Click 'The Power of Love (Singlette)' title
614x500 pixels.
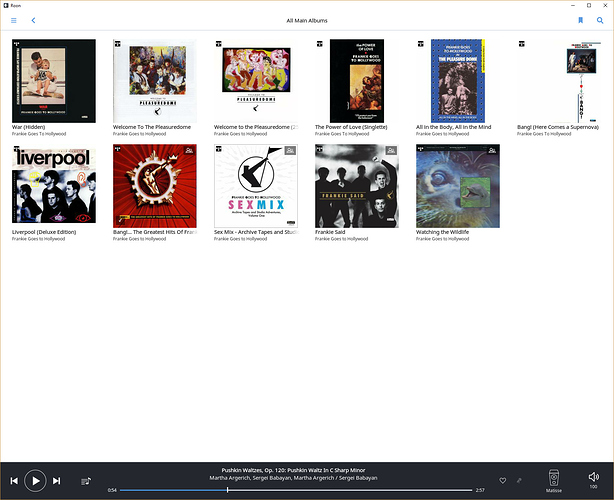(x=351, y=127)
